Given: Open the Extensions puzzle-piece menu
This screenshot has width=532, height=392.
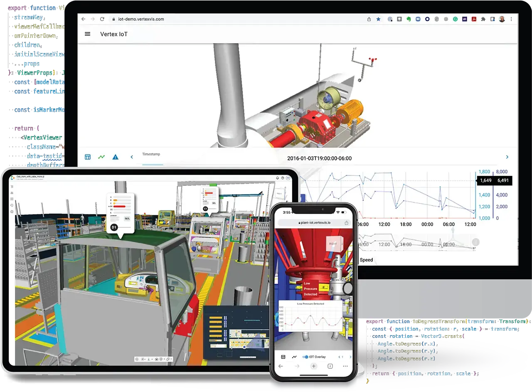Looking at the screenshot, I should coord(483,19).
